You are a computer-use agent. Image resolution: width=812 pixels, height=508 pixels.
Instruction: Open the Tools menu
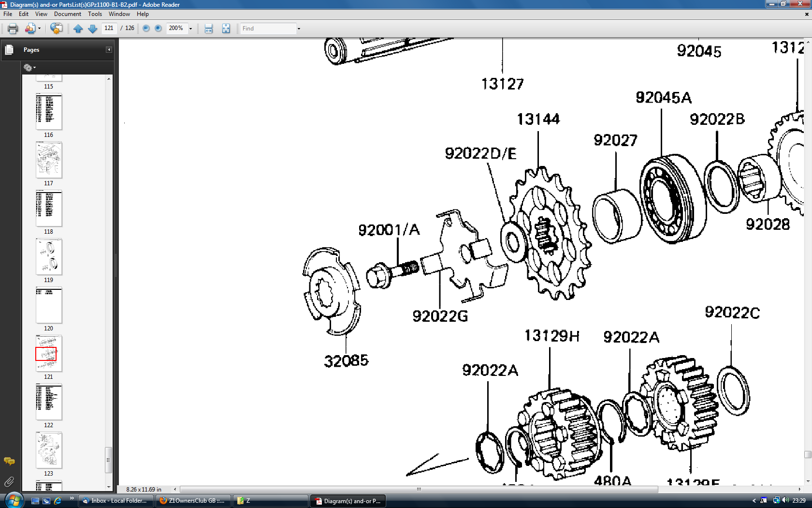click(x=95, y=14)
